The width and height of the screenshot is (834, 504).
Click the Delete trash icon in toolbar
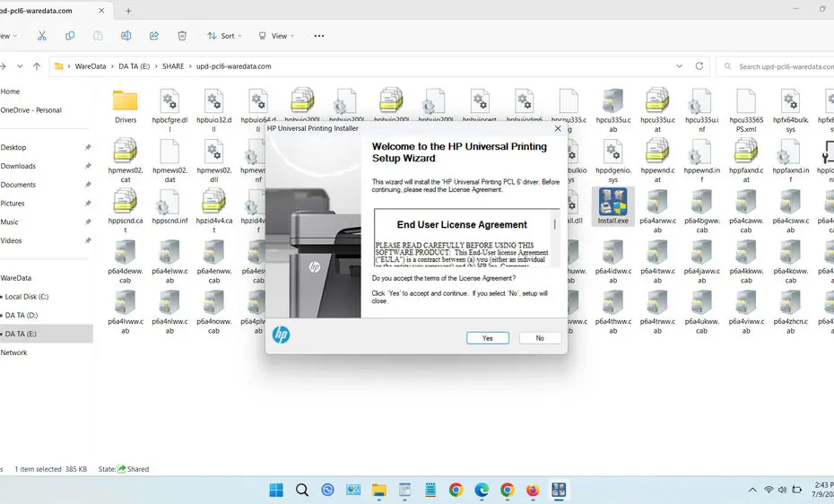[x=182, y=36]
